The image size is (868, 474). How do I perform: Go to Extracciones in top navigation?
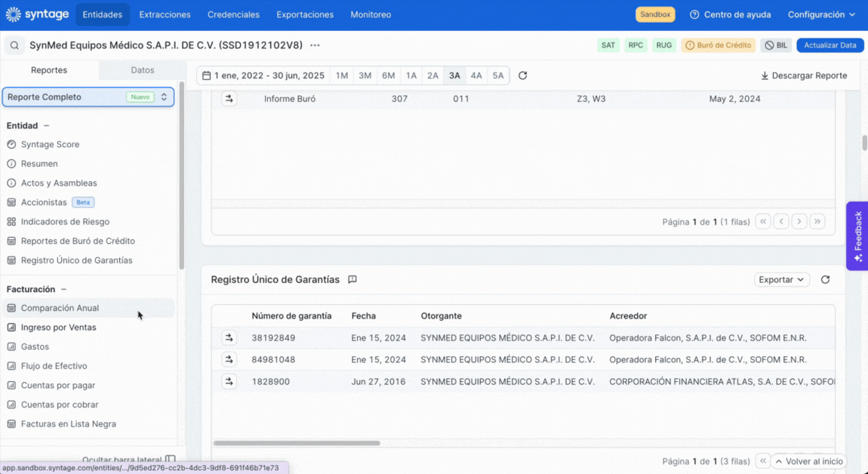pyautogui.click(x=165, y=15)
